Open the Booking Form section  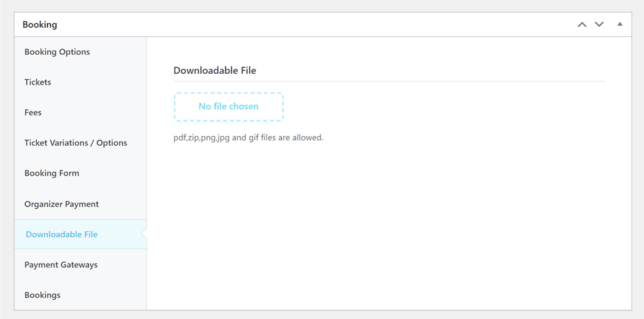click(x=51, y=173)
